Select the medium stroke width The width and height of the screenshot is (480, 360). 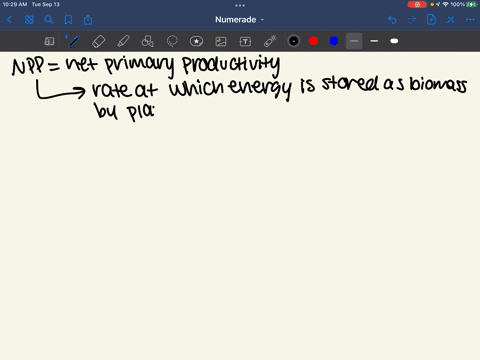(374, 41)
